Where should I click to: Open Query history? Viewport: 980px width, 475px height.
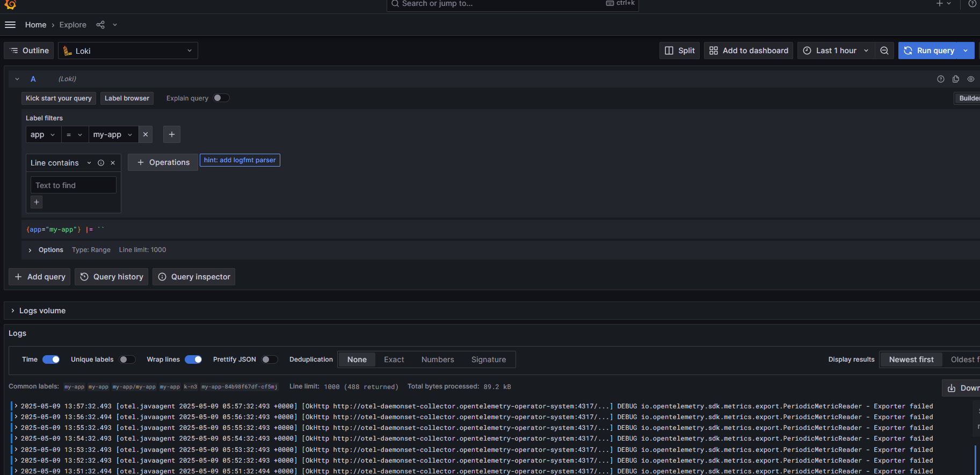[112, 277]
